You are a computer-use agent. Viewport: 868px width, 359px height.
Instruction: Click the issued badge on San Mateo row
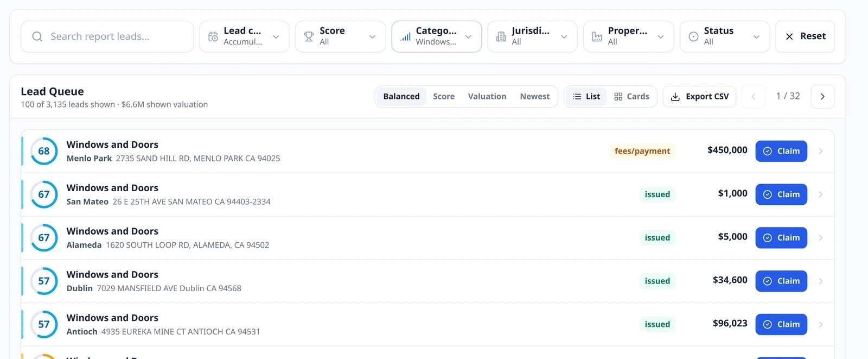point(658,194)
